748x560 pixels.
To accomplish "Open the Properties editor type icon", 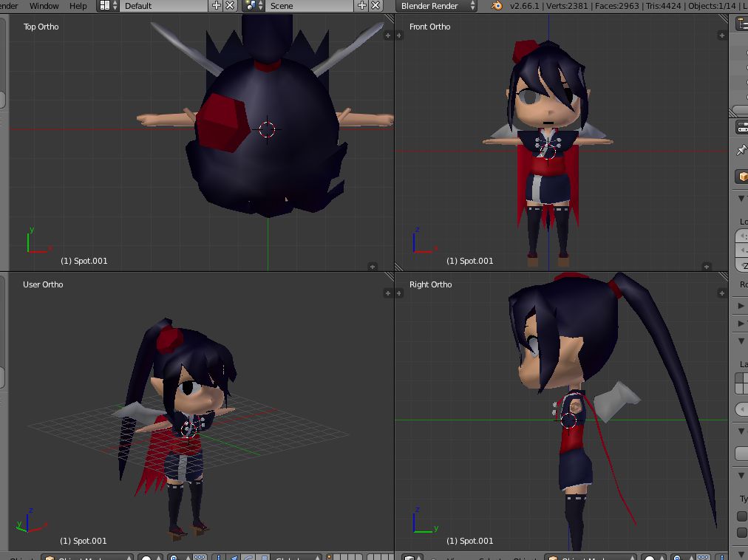I will [742, 127].
